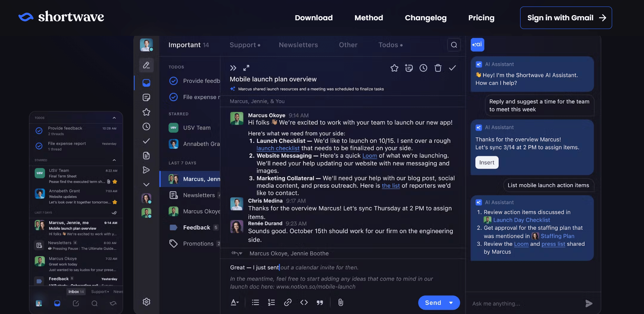Open the Method nav item
The width and height of the screenshot is (644, 314).
369,18
